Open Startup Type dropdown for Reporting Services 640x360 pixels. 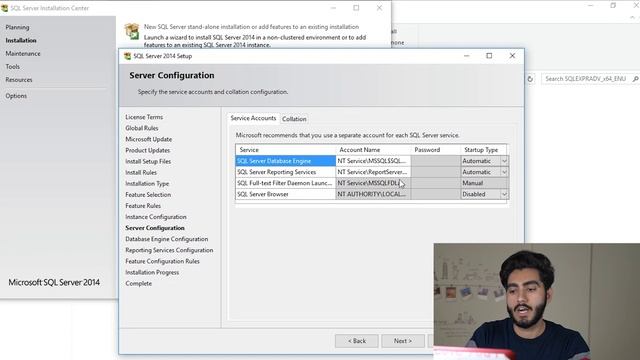point(504,172)
